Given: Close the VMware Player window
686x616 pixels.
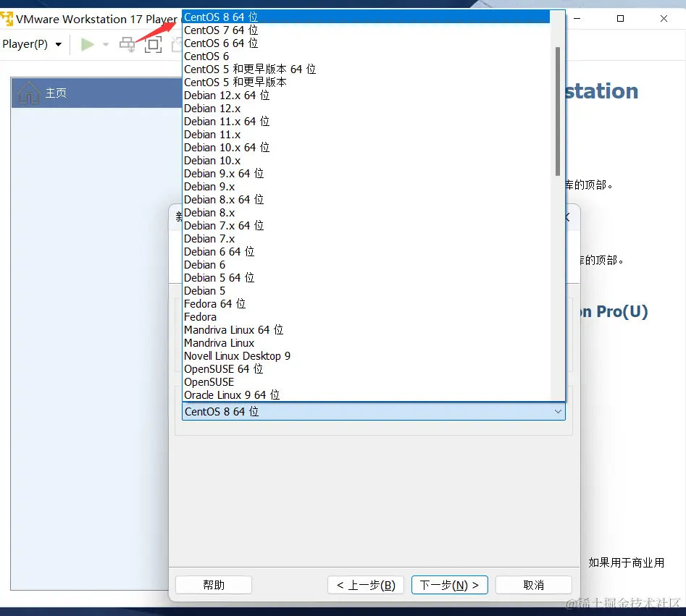Looking at the screenshot, I should [664, 18].
